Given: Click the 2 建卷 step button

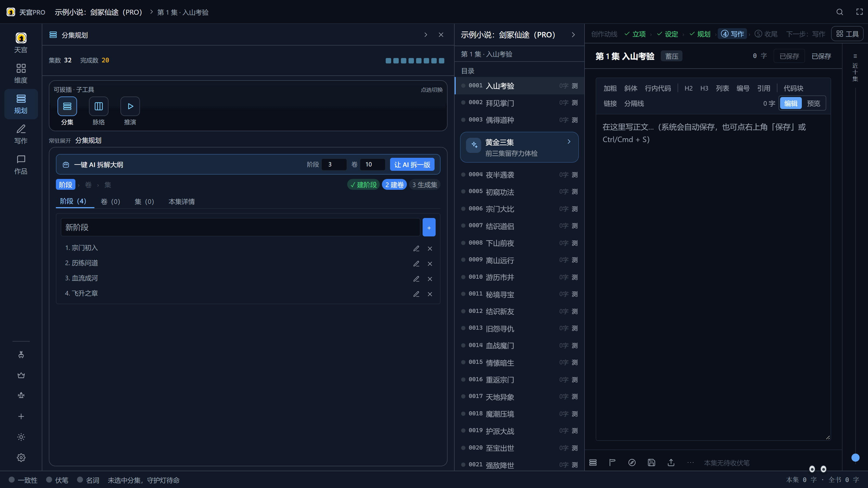Looking at the screenshot, I should (394, 185).
